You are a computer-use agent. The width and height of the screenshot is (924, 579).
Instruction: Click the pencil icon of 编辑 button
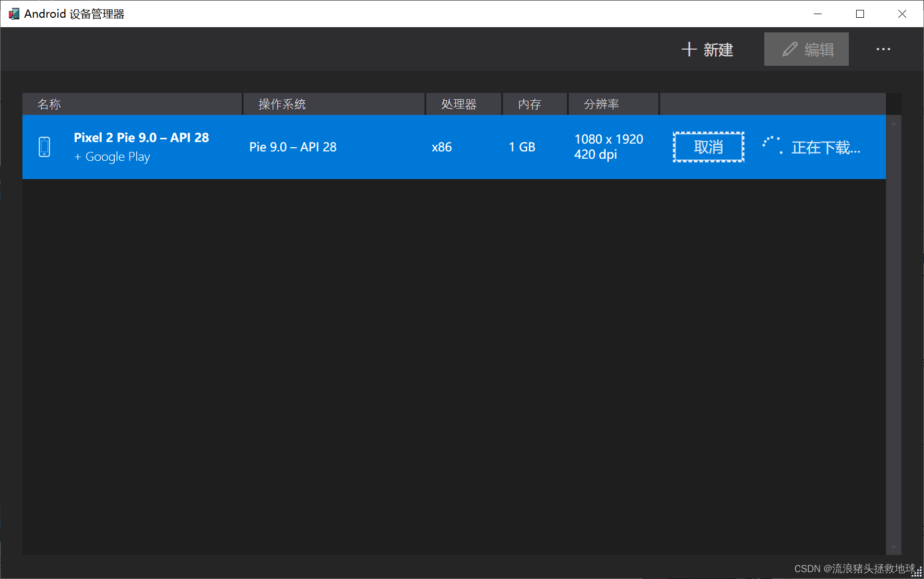pos(790,50)
